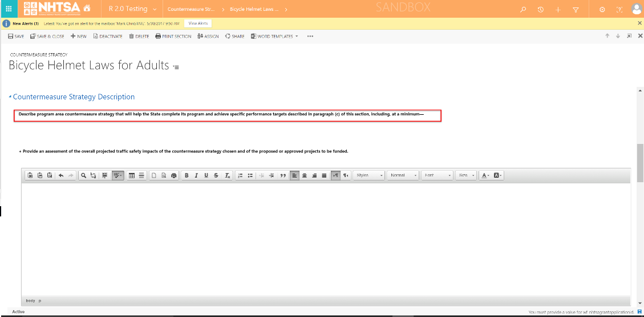
Task: Open the user profile avatar
Action: (x=636, y=10)
